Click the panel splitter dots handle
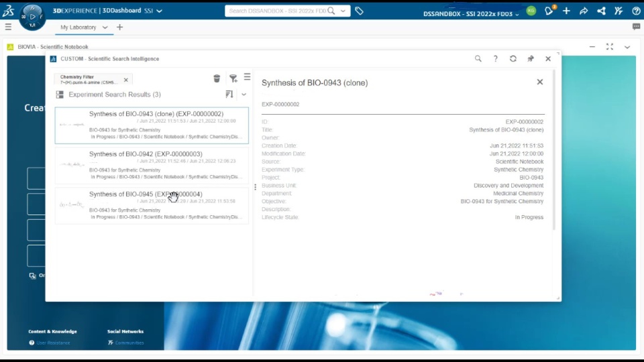The width and height of the screenshot is (644, 362). click(255, 187)
